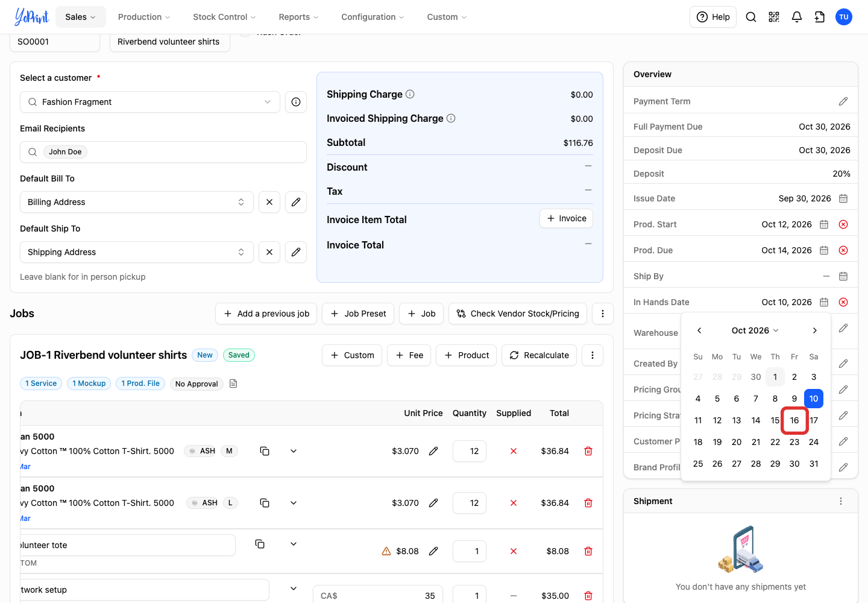Click the customer info icon
Viewport: 868px width, 603px height.
click(296, 102)
